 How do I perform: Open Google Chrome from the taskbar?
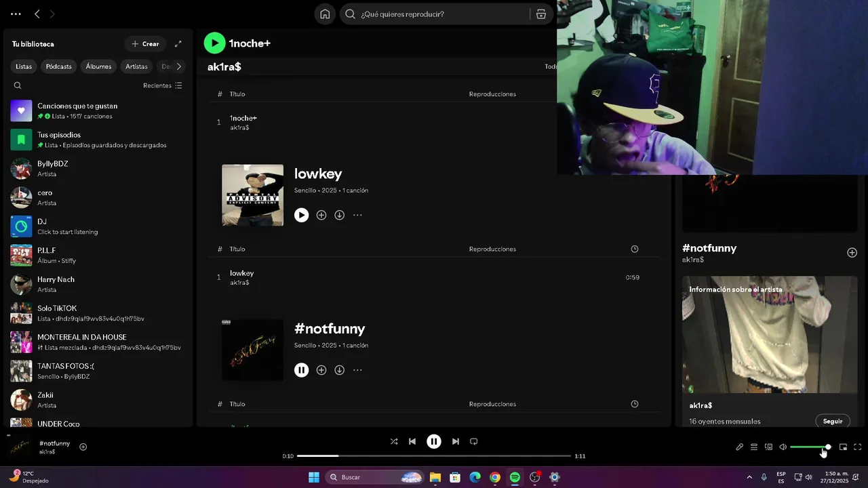point(495,477)
